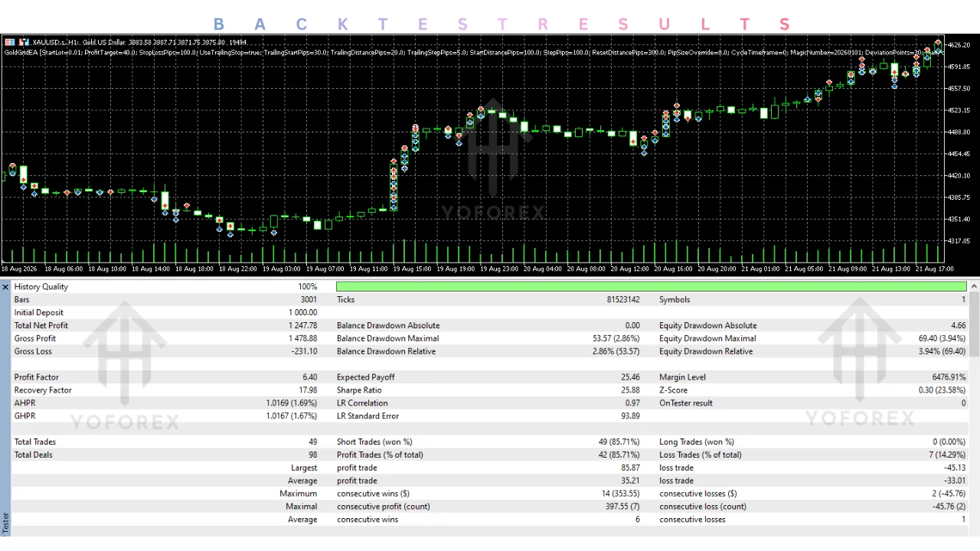The image size is (980, 551).
Task: Click the grid icon beside XAUUSD chart title
Action: tap(9, 42)
